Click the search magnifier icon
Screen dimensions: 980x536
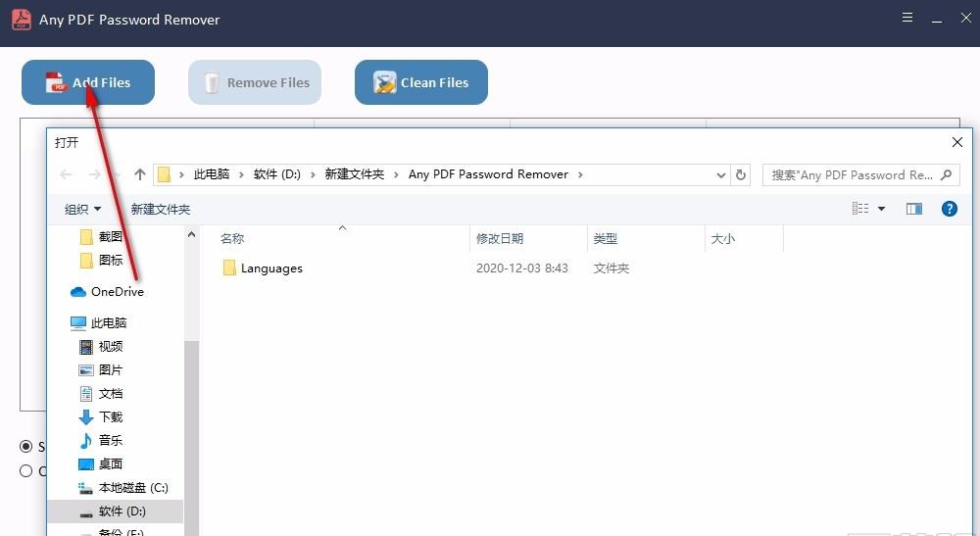[947, 175]
